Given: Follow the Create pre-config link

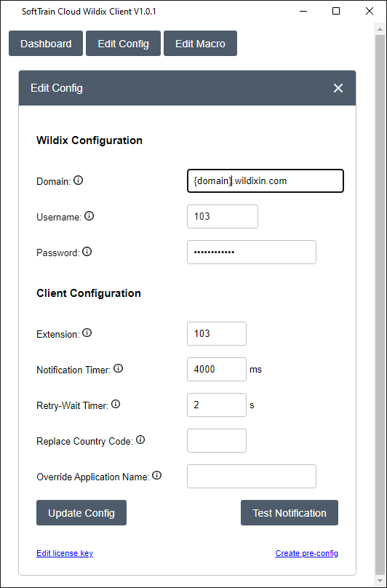Looking at the screenshot, I should (x=307, y=553).
